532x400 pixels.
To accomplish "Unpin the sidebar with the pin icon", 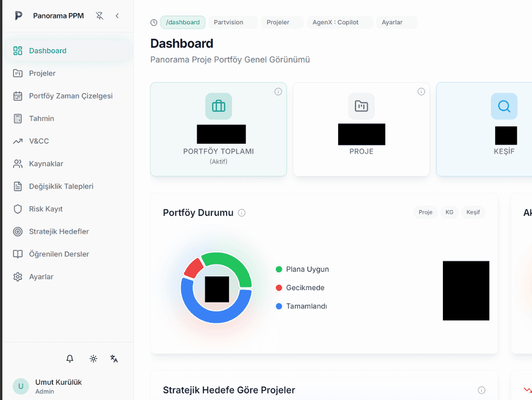I will pos(99,15).
